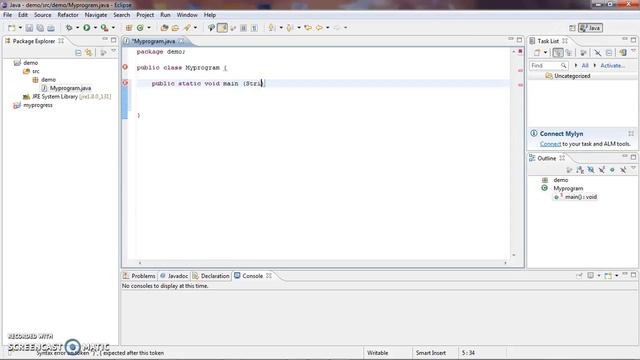Screen dimensions: 640x360
Task: Click the Previous Annotation arrow icon
Action: 289,28
